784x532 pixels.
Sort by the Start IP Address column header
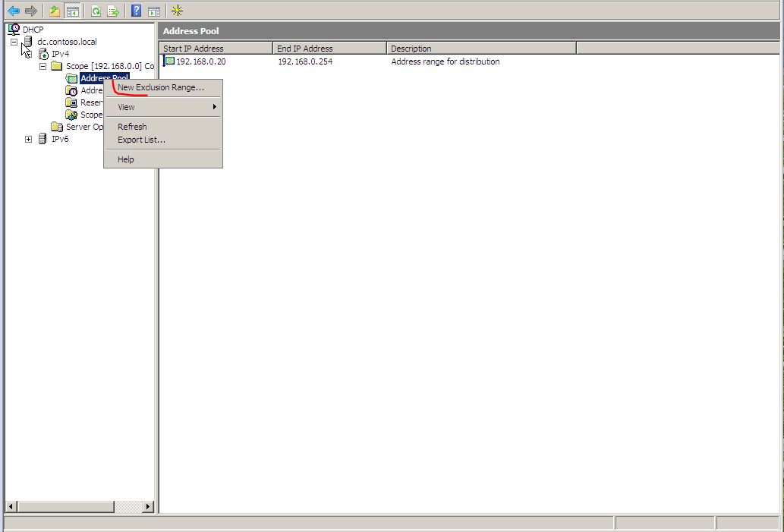216,49
